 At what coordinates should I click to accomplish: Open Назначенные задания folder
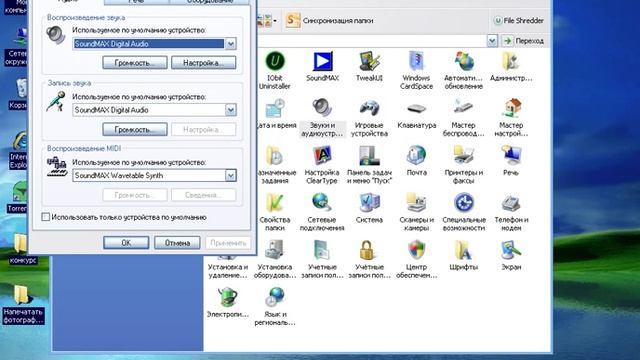[276, 165]
